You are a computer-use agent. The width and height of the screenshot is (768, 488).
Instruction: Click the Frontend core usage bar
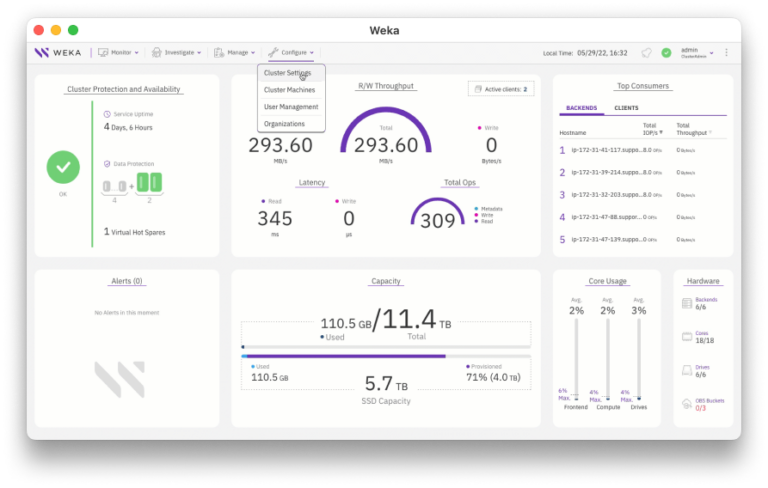pyautogui.click(x=576, y=359)
